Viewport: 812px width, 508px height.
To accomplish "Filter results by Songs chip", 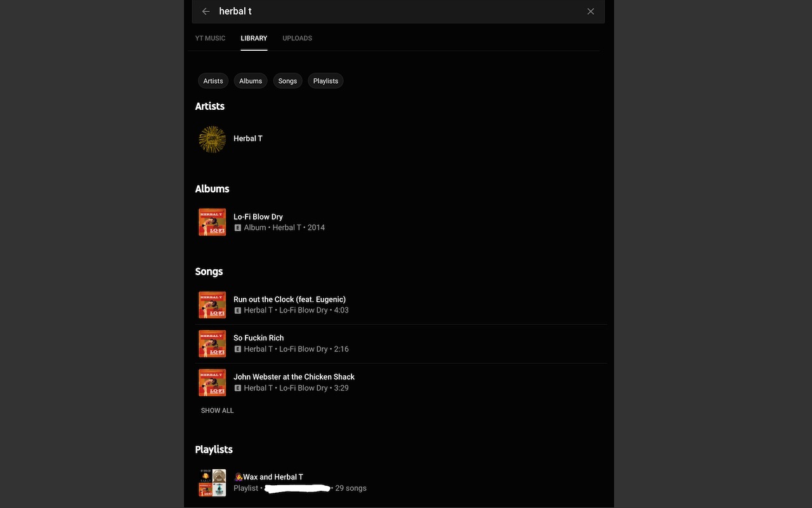I will click(x=287, y=81).
